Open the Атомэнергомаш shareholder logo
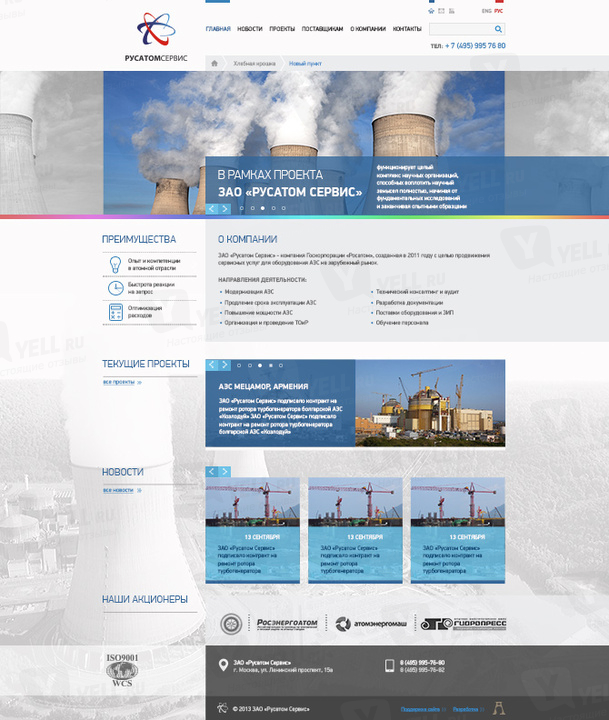The height and width of the screenshot is (720, 609). [371, 624]
